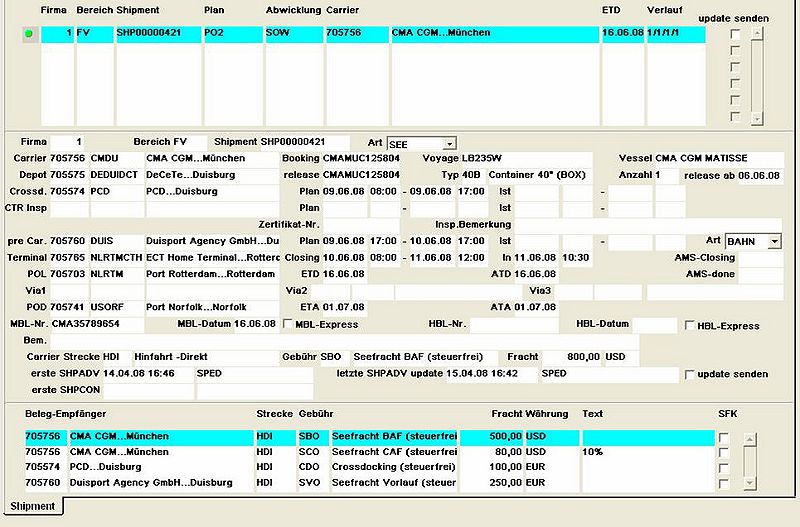Select shipment SHP00000421 in top list
Screen dimensions: 800x527
pyautogui.click(x=159, y=33)
